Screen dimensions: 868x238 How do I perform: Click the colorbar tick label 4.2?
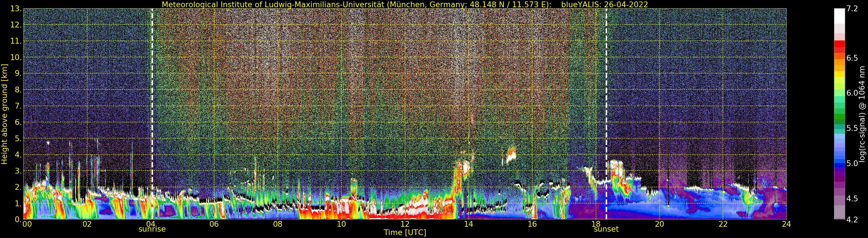pos(852,220)
